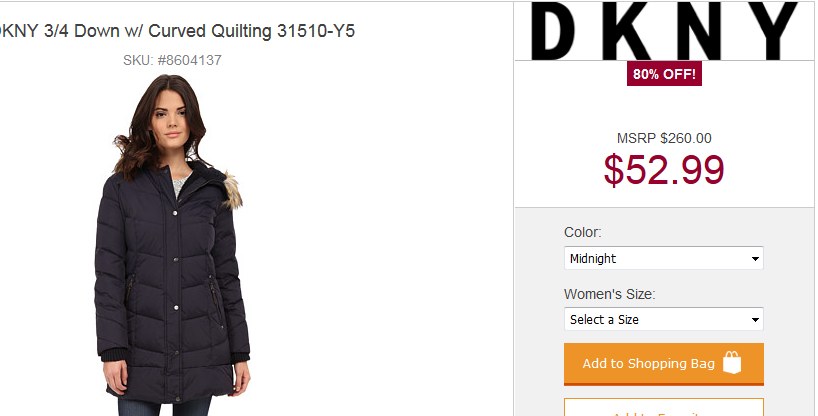
Task: Click the shopping bag icon on orange button
Action: click(732, 363)
